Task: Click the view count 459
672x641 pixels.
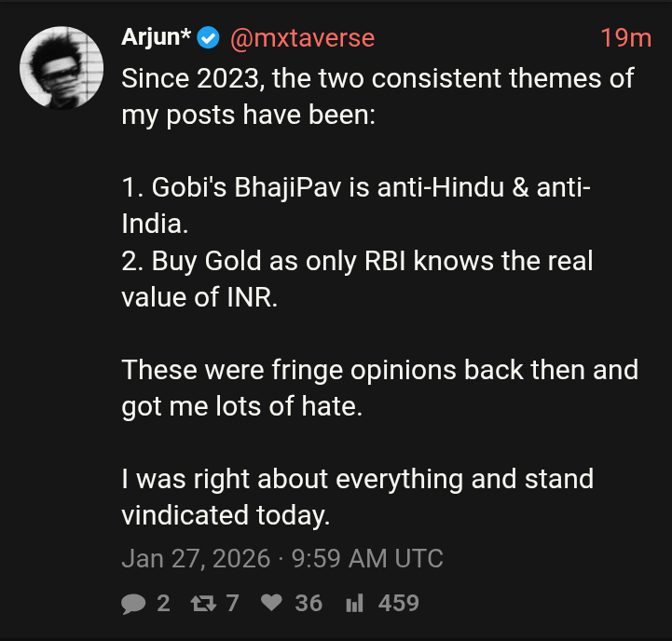Action: [398, 604]
